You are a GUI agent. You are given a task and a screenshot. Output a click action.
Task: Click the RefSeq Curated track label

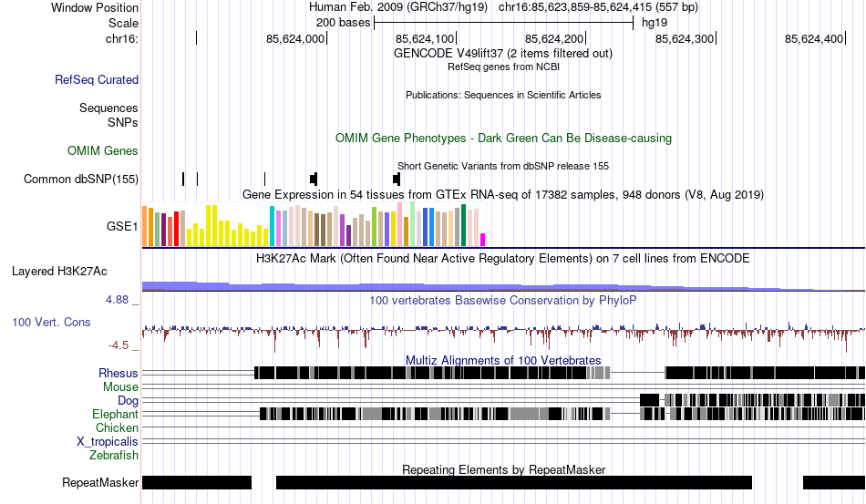[x=97, y=79]
